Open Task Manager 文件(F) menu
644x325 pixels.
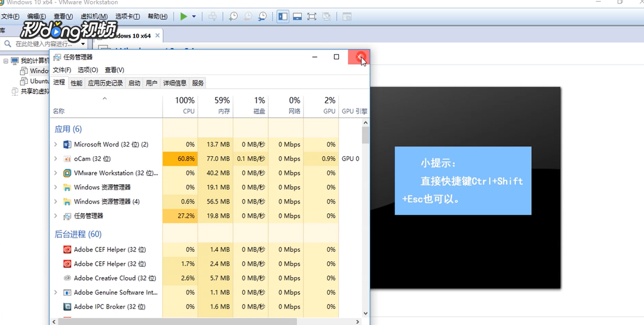[62, 70]
